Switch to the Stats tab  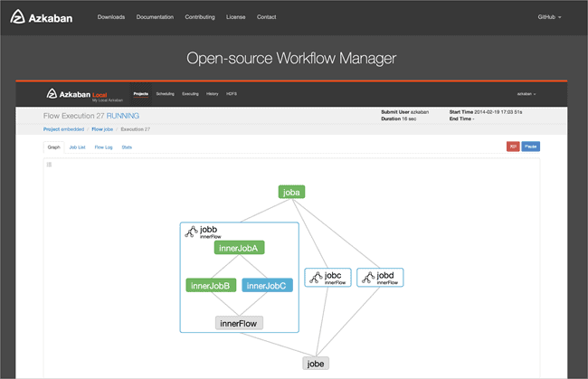tap(127, 147)
